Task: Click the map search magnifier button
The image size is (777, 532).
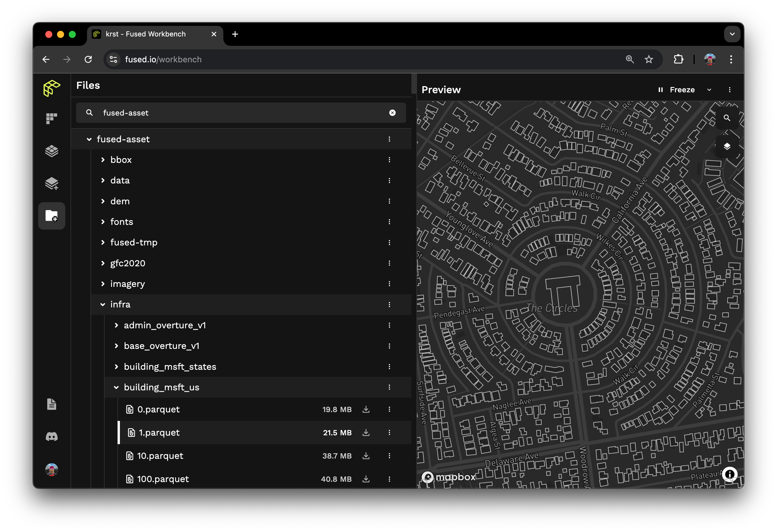Action: [x=726, y=118]
